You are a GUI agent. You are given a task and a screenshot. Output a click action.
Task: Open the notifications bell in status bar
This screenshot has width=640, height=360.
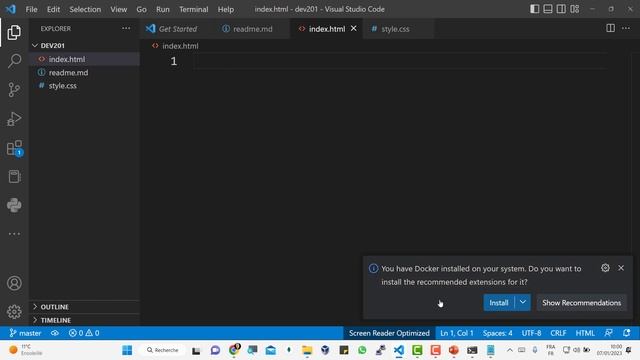click(x=627, y=333)
